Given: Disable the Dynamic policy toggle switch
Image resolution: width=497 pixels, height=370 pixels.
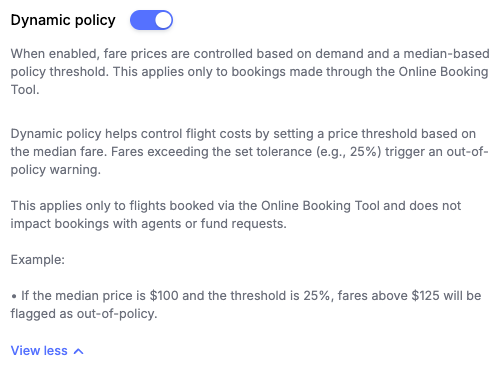Looking at the screenshot, I should [151, 20].
